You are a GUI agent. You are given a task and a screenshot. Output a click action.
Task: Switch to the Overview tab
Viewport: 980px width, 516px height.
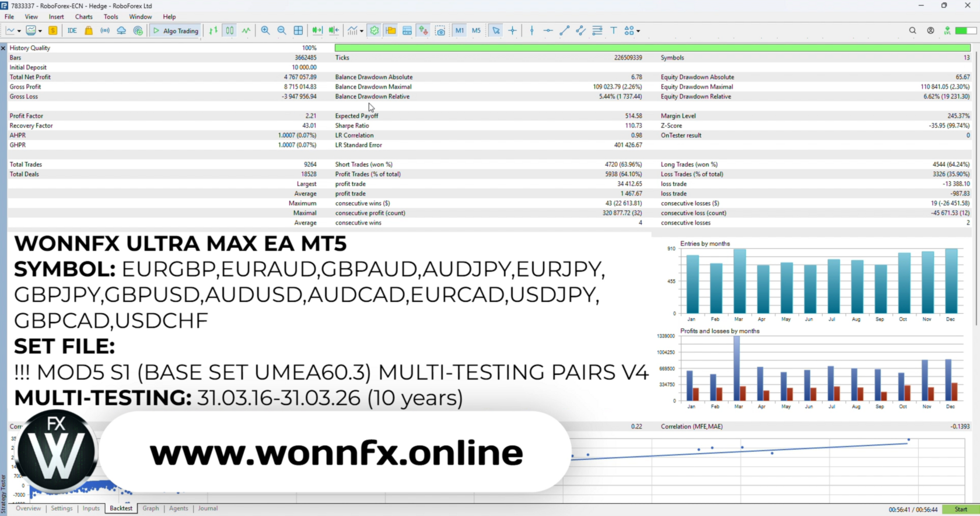pyautogui.click(x=29, y=508)
